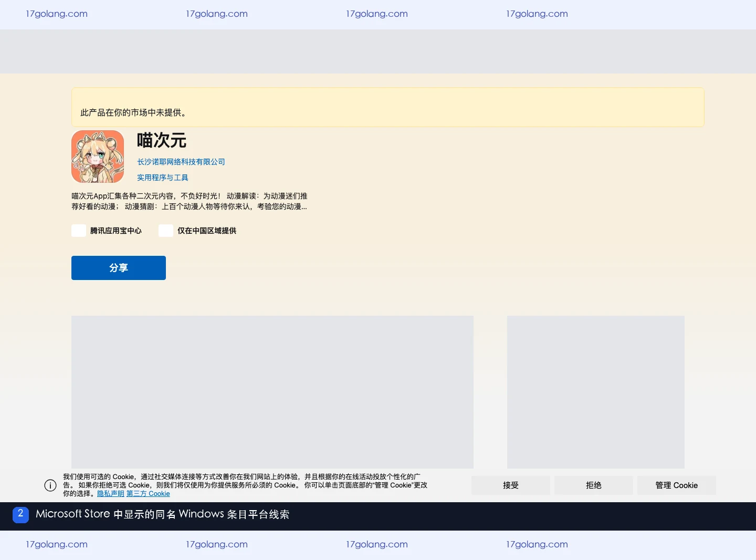Click the blue 分享 button
The image size is (756, 560).
119,268
